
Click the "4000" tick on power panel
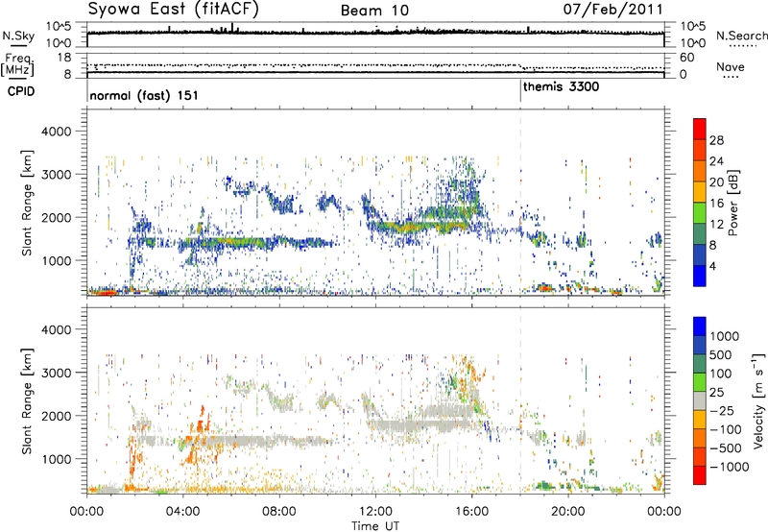click(x=57, y=132)
